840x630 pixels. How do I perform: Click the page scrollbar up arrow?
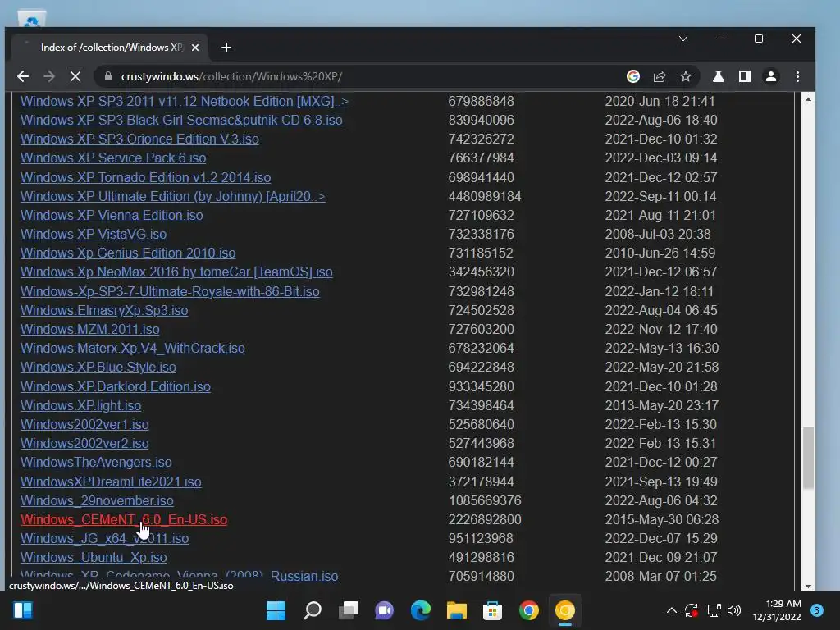[x=808, y=99]
